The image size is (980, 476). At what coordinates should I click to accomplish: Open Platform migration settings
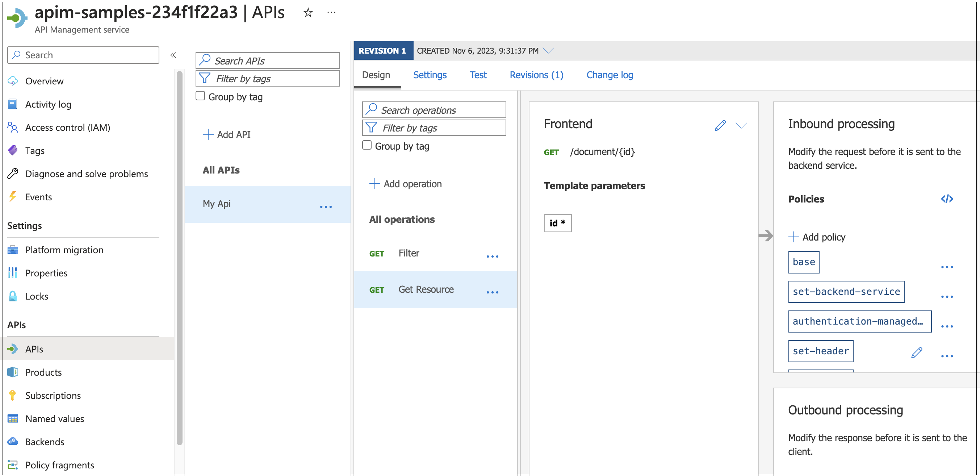pos(64,250)
